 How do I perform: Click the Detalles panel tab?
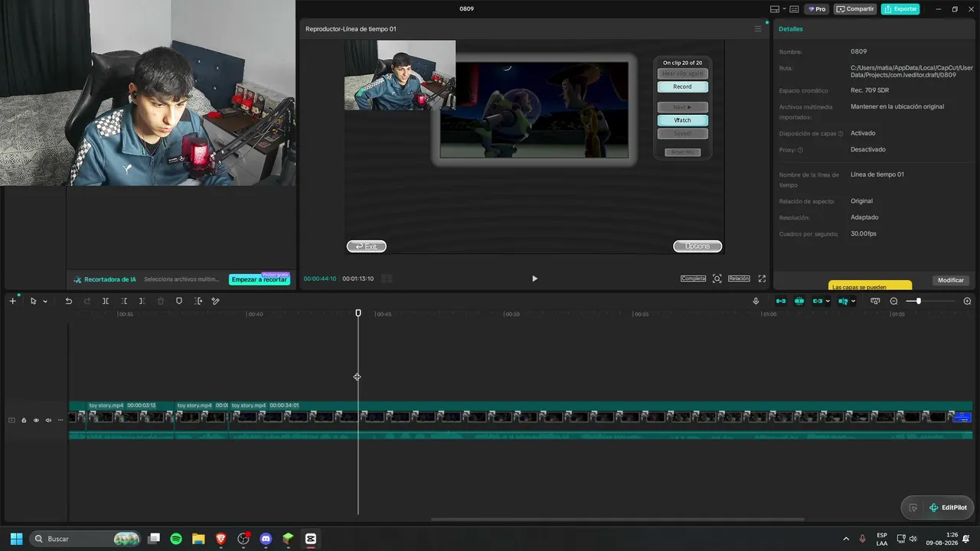791,29
